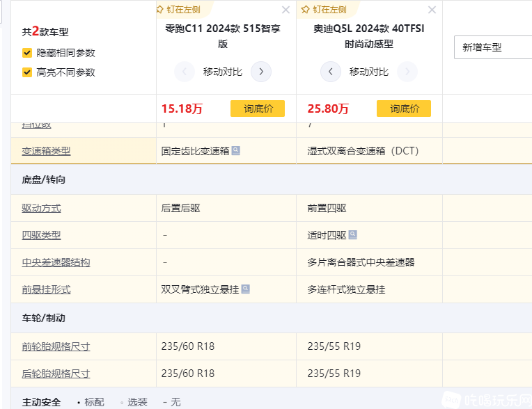Click 询底价 button for 零跑C11
532x409 pixels.
258,109
